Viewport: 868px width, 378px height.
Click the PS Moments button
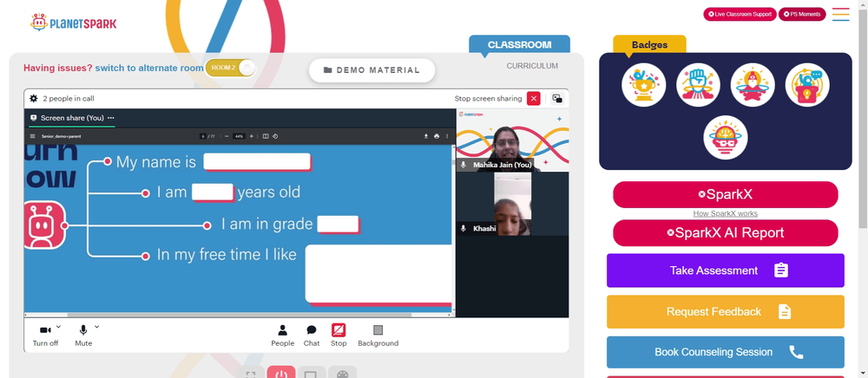(802, 15)
